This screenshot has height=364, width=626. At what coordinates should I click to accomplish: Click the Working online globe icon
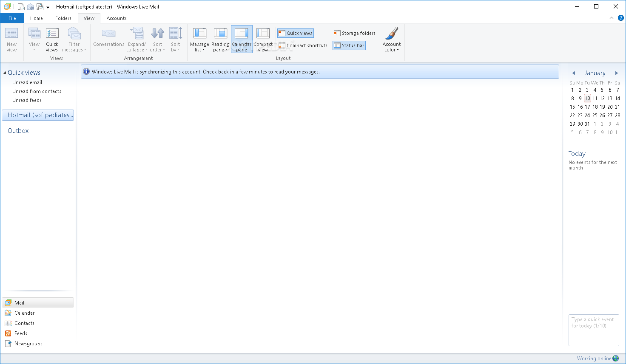coord(616,358)
